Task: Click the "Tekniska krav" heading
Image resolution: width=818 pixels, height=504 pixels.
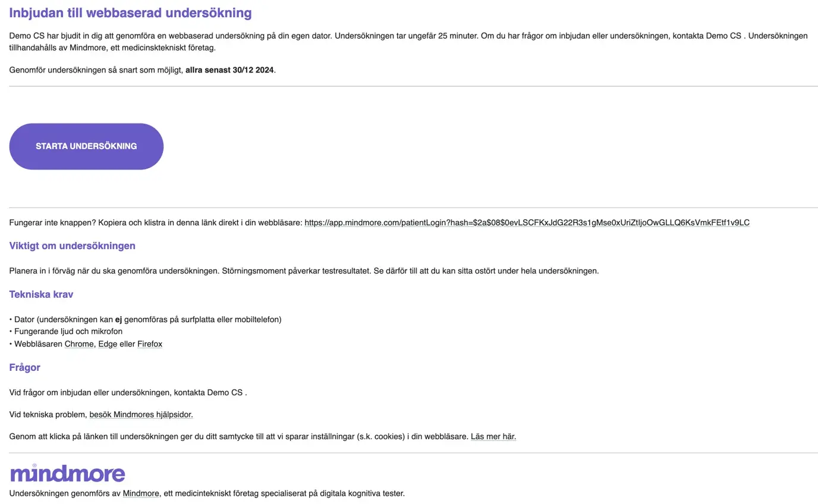Action: click(x=41, y=294)
